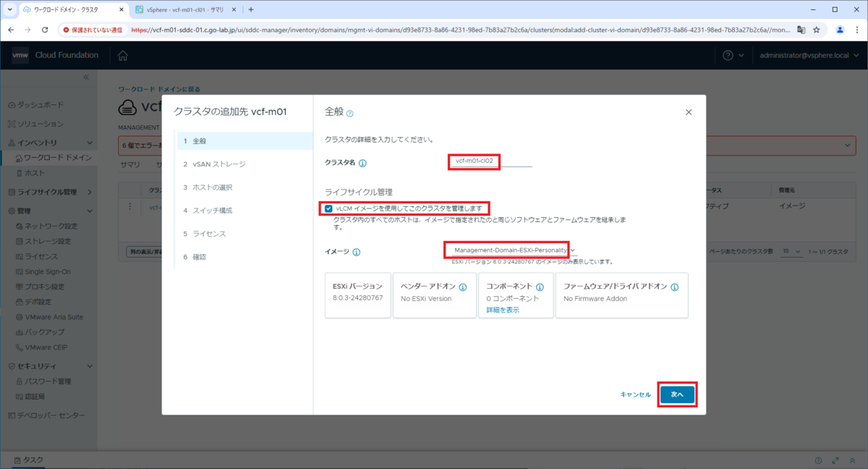The image size is (868, 469).
Task: Click the help icon next to 全般 heading
Action: click(x=350, y=113)
